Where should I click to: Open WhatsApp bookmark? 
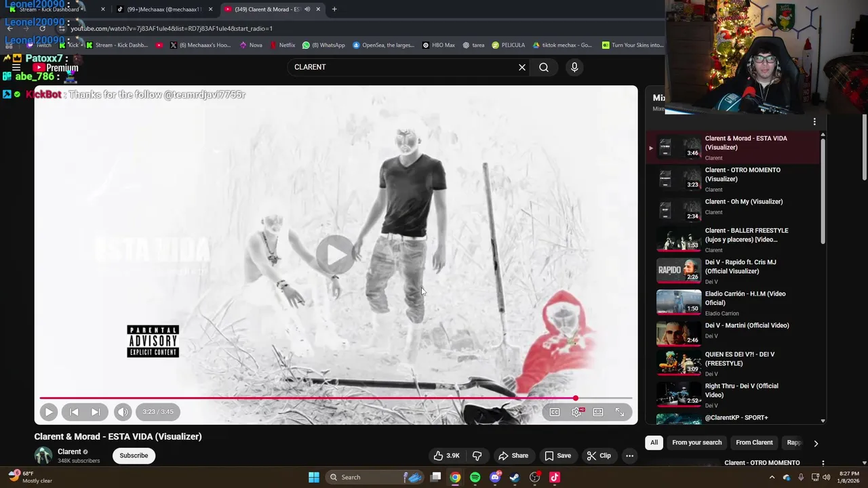323,45
